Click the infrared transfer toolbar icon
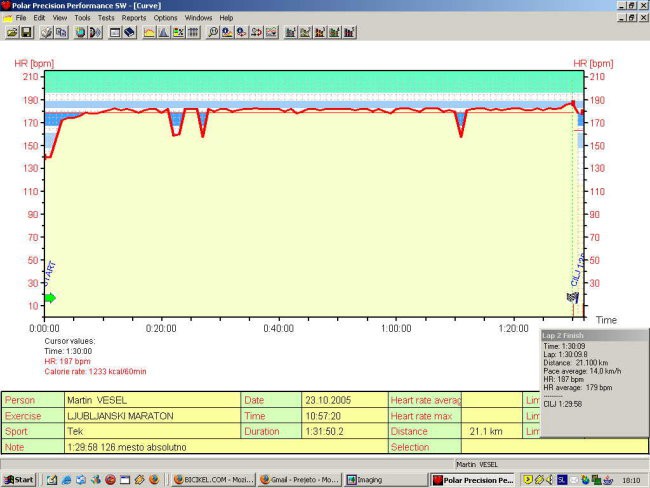 click(x=95, y=32)
